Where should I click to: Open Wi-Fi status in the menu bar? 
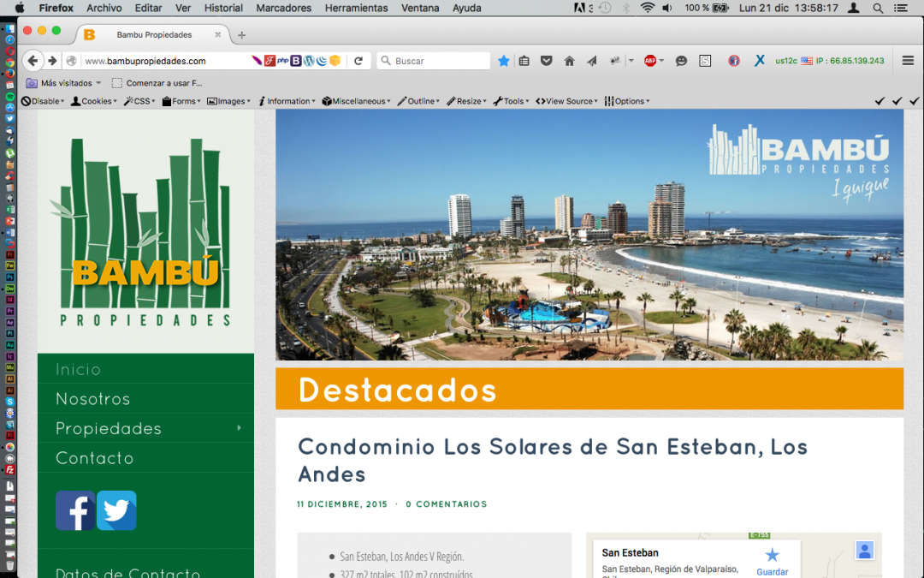647,9
